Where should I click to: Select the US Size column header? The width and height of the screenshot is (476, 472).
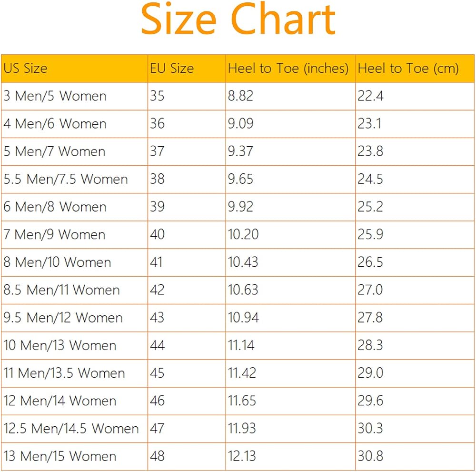(x=74, y=68)
